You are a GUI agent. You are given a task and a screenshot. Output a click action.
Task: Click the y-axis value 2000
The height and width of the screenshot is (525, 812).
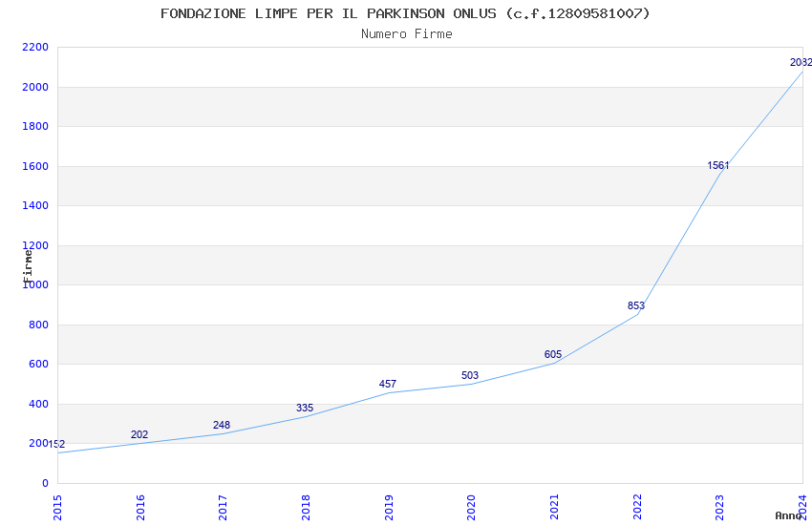pyautogui.click(x=35, y=87)
